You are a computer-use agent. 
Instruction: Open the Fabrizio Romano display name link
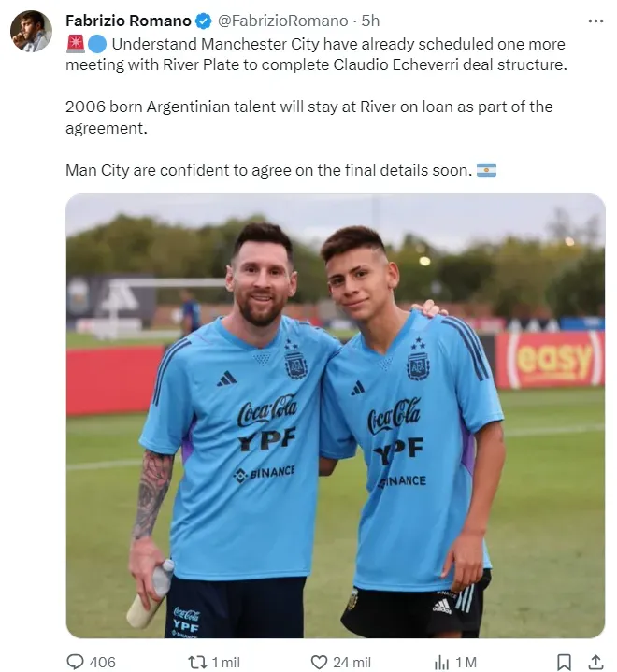[x=128, y=21]
